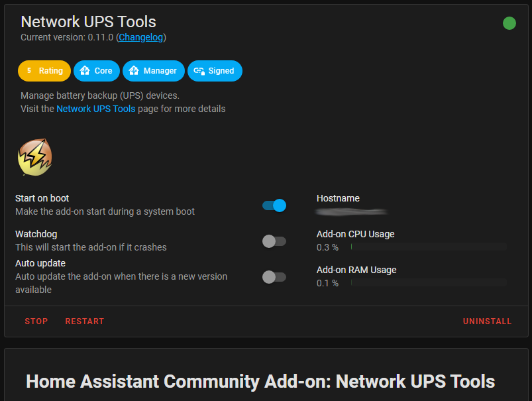Click the Watchdog label
Viewport: 532px width, 401px height.
coord(36,234)
